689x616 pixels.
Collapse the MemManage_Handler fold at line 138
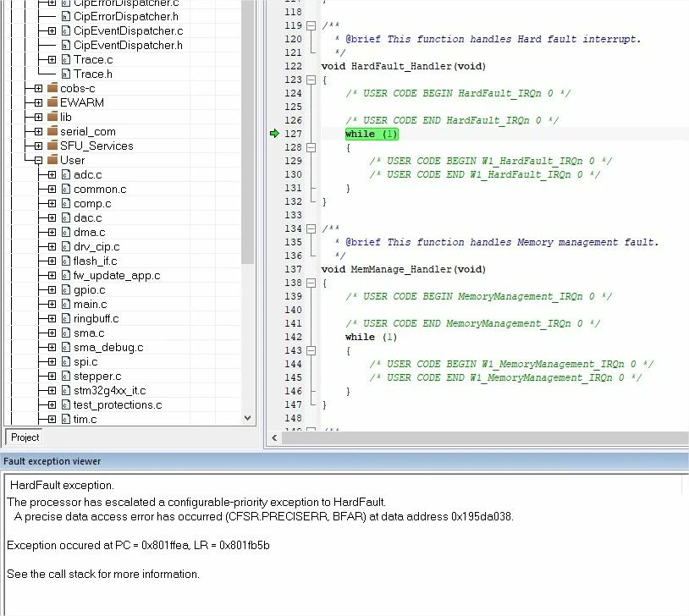pos(311,283)
